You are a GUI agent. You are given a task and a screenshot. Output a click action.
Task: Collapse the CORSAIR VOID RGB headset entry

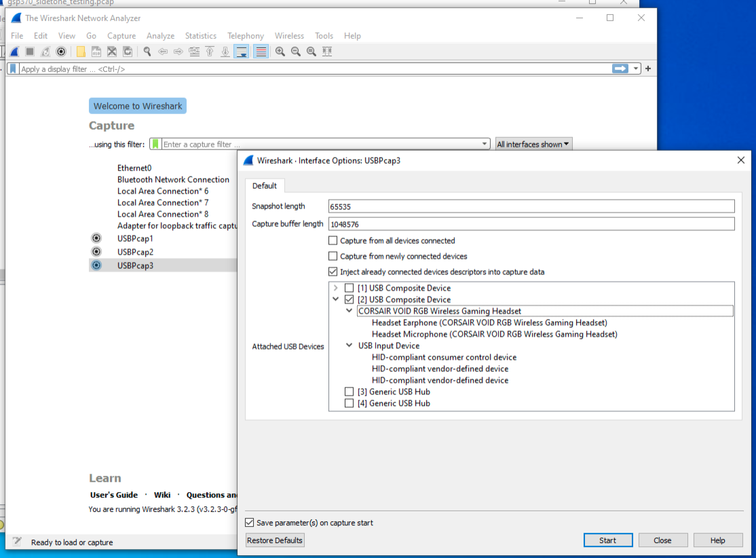(349, 311)
